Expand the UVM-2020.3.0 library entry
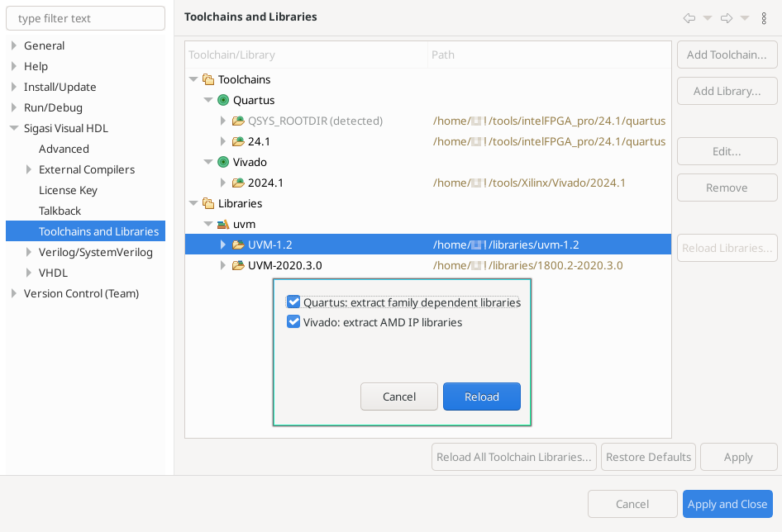 point(223,265)
